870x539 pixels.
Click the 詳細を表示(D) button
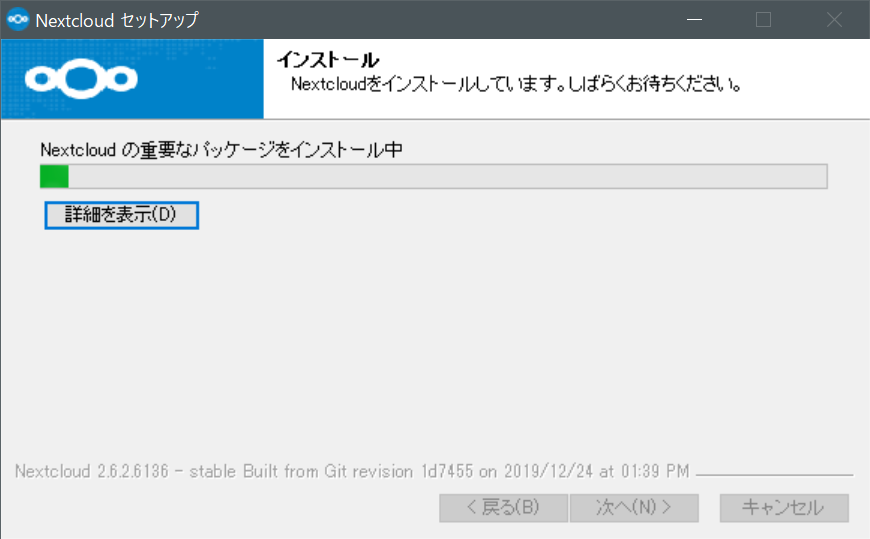[122, 215]
